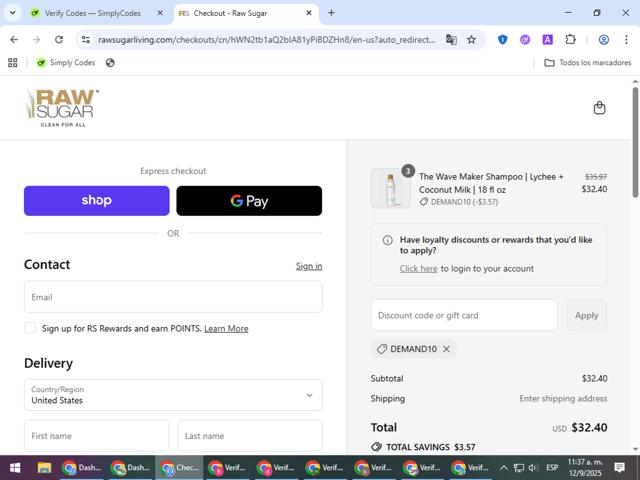640x480 pixels.
Task: Open the taskbar clock and date
Action: tap(585, 468)
